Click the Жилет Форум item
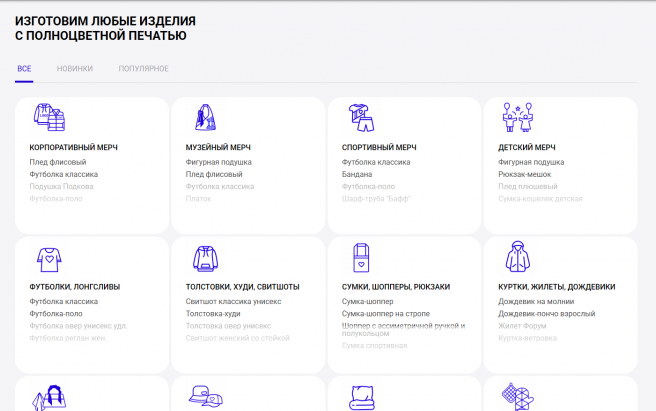This screenshot has height=411, width=656. pos(522,326)
